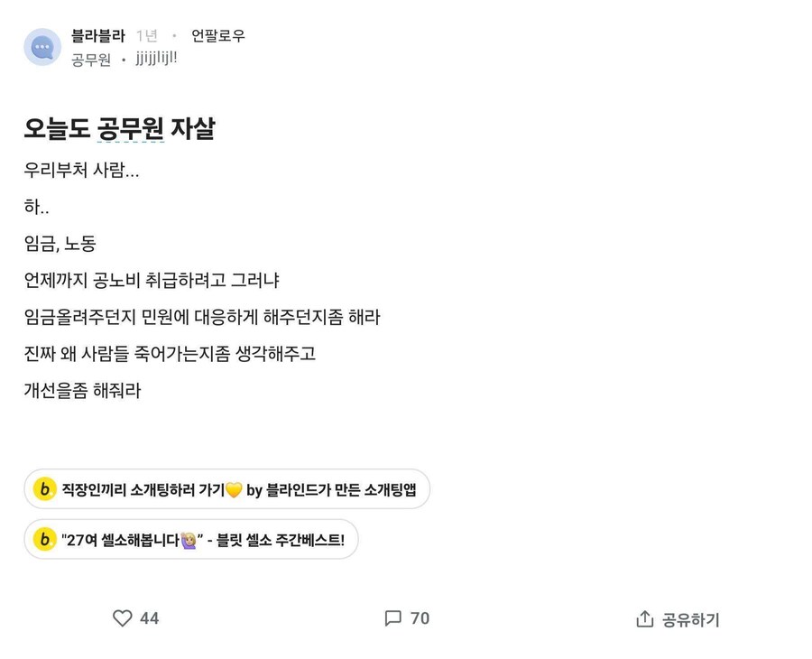The width and height of the screenshot is (812, 659).
Task: Click the comment bubble beside the number 70
Action: (x=392, y=619)
